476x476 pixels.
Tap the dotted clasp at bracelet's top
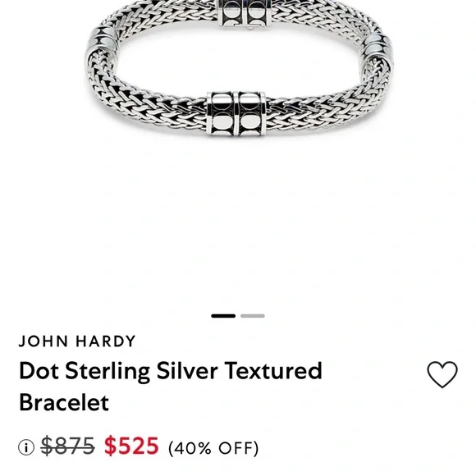click(245, 13)
